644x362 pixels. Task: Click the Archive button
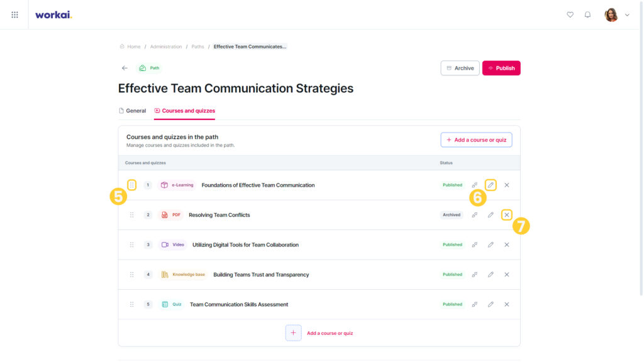[460, 68]
